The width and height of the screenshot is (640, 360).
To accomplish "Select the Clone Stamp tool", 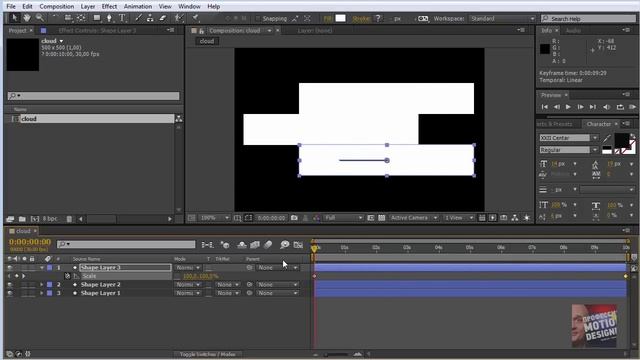I will [150, 18].
